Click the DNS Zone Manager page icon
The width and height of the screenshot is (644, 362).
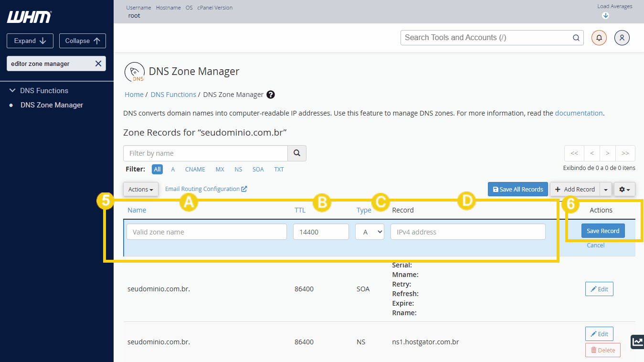[x=135, y=72]
